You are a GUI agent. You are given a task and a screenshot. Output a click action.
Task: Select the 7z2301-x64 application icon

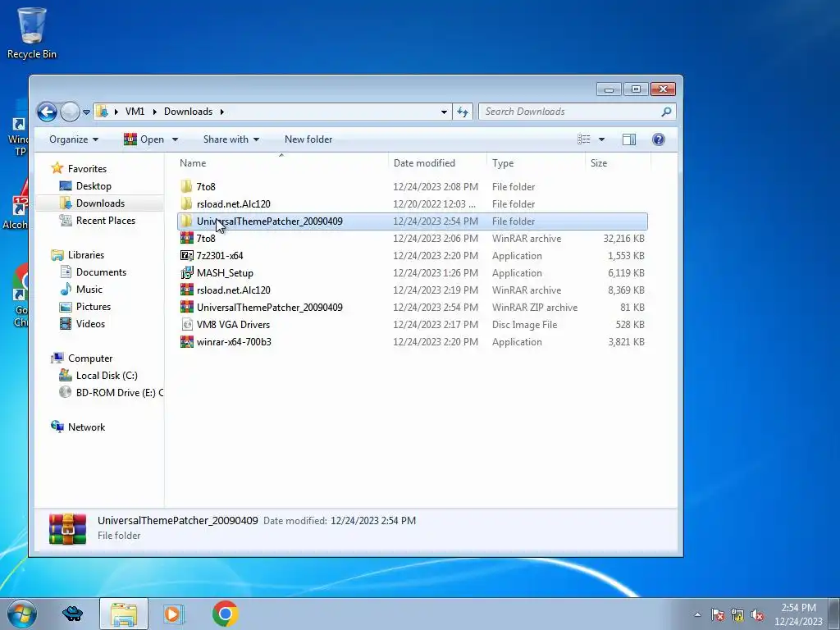pos(186,256)
